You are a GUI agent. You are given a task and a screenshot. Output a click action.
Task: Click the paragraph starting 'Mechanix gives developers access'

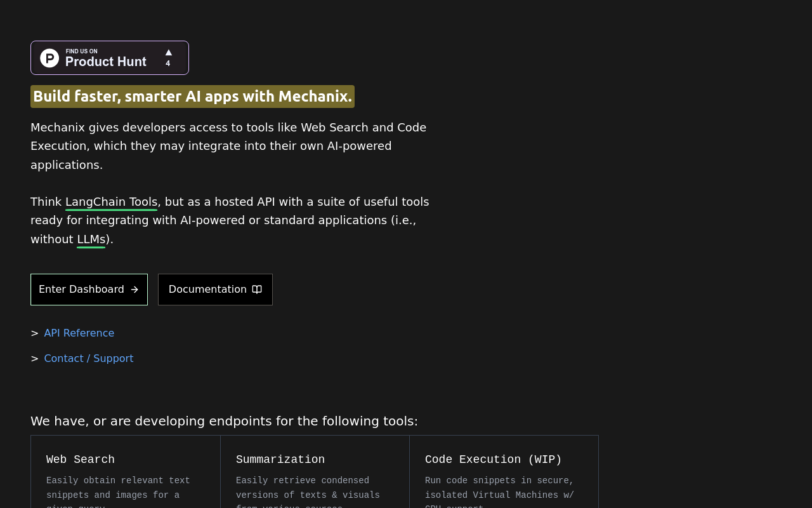[x=228, y=146]
